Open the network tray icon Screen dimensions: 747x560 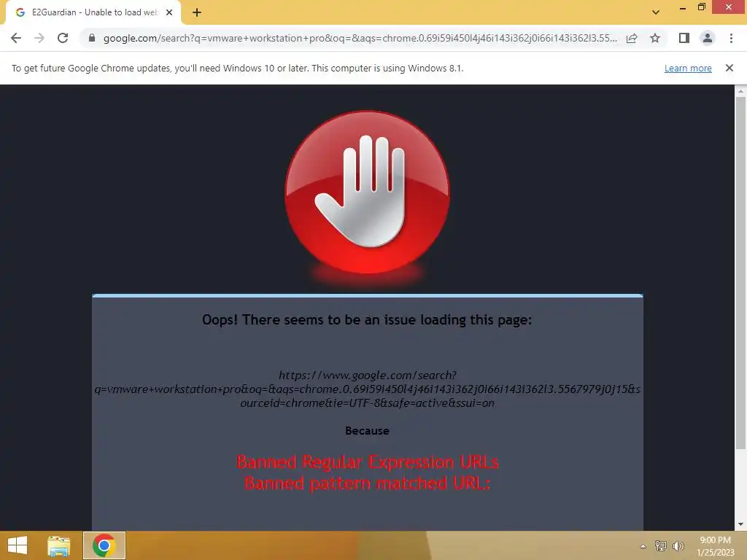pyautogui.click(x=661, y=545)
